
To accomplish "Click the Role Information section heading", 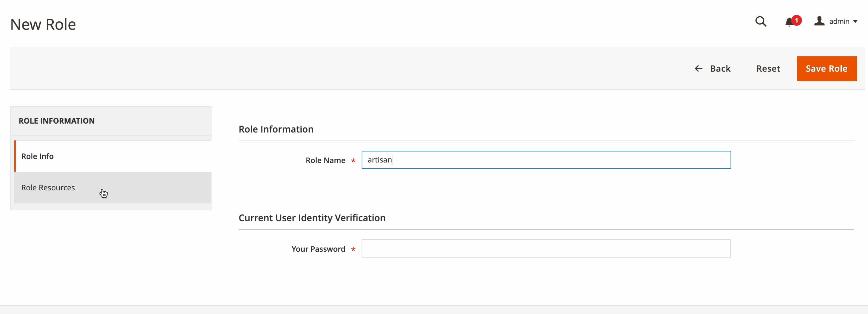I will pyautogui.click(x=276, y=129).
